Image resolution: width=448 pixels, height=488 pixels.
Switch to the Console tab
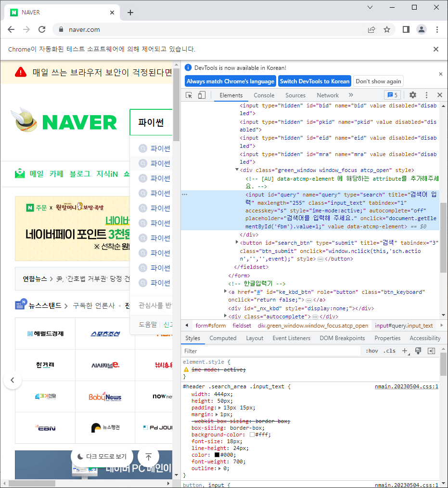click(x=264, y=95)
